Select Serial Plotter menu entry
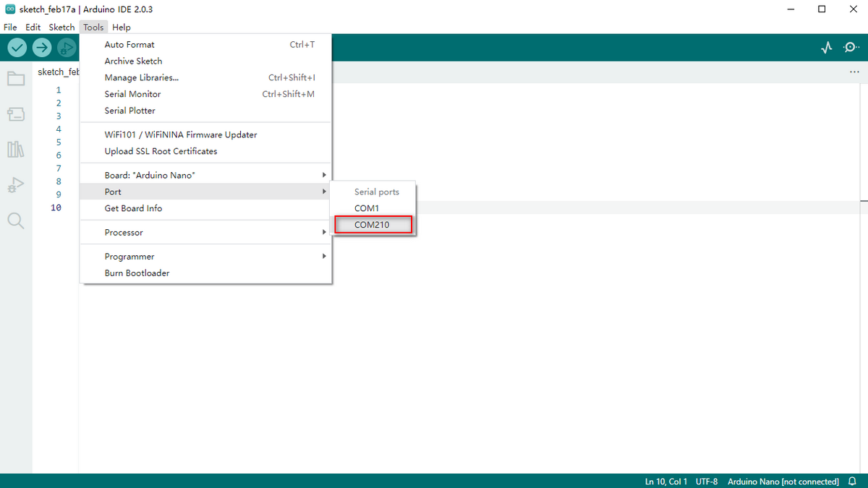This screenshot has height=488, width=868. click(206, 111)
